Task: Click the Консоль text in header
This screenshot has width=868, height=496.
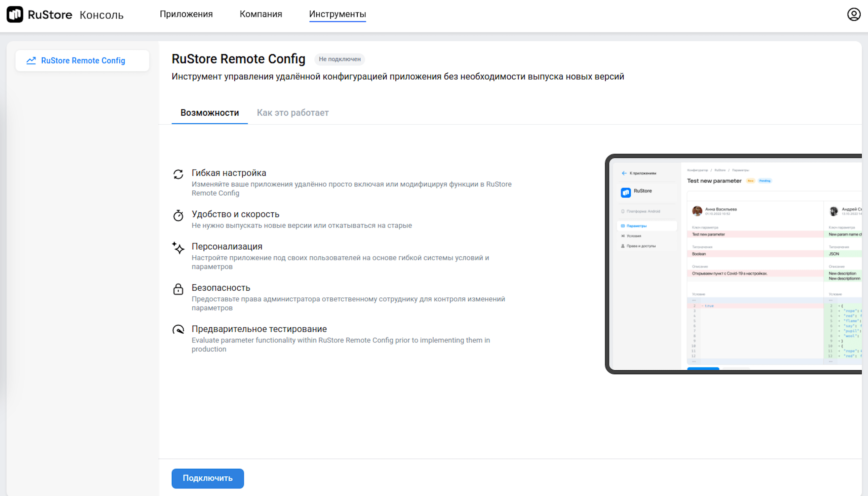Action: [x=101, y=15]
